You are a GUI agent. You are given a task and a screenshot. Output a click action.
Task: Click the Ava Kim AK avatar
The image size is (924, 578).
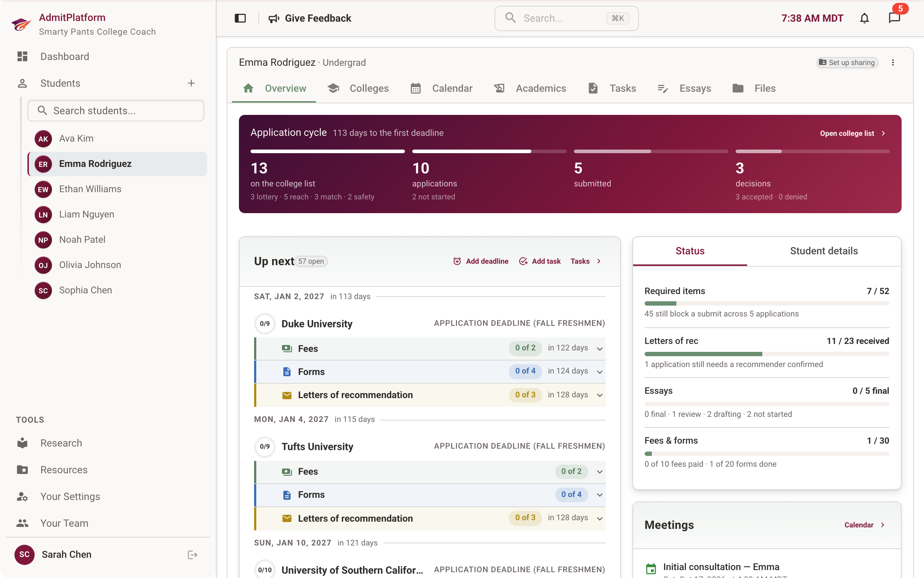pos(43,139)
